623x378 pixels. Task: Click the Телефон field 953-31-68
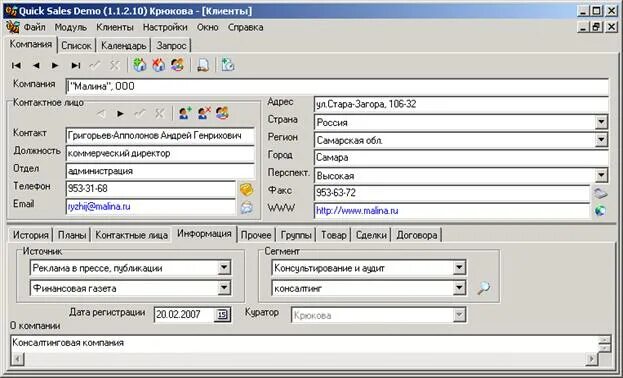pyautogui.click(x=151, y=189)
